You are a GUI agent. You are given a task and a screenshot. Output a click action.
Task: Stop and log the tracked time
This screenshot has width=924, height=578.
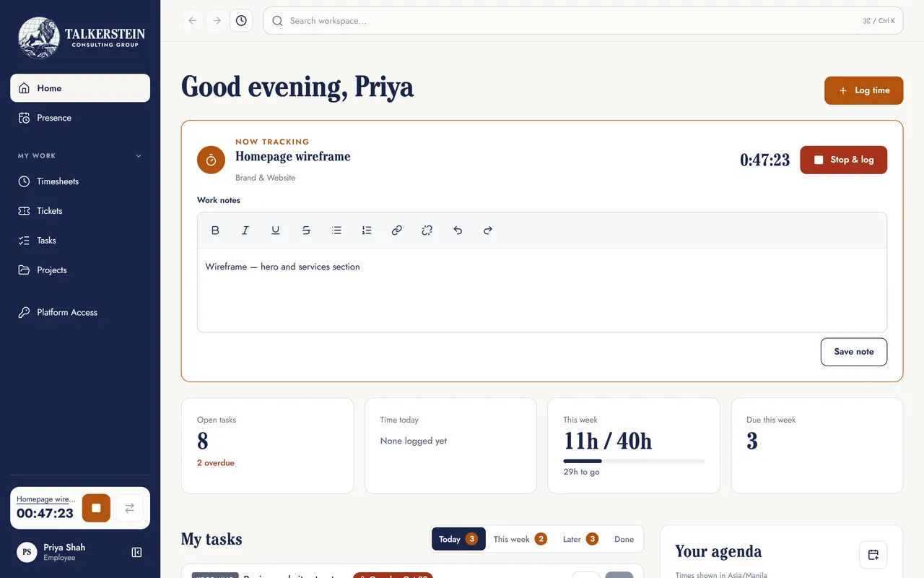pyautogui.click(x=844, y=160)
